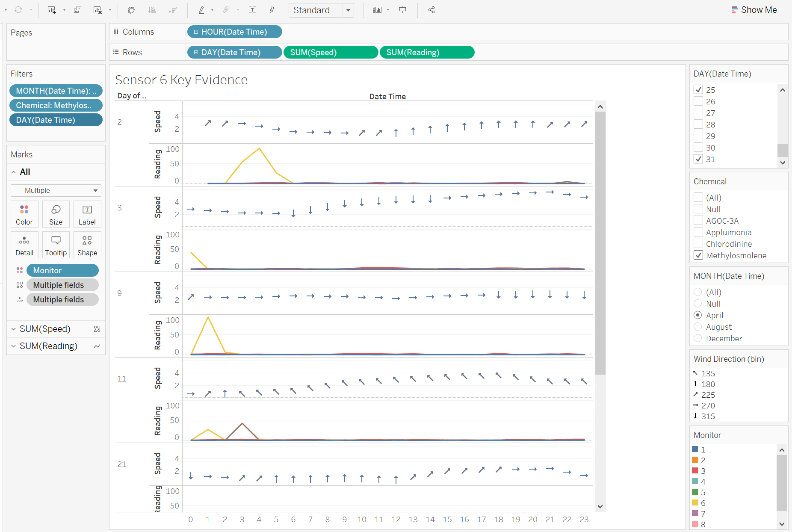Open Clear Sheet dropdown arrow
Viewport: 792px width, 532px height.
110,10
